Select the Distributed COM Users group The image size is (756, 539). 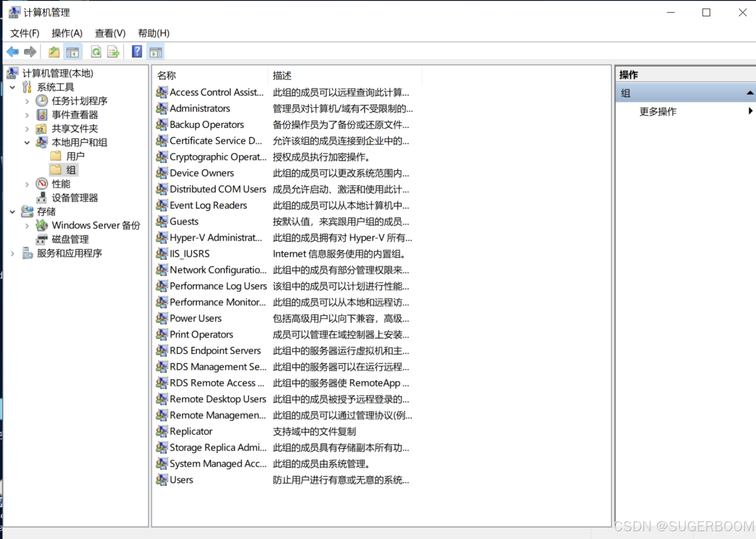[x=218, y=189]
